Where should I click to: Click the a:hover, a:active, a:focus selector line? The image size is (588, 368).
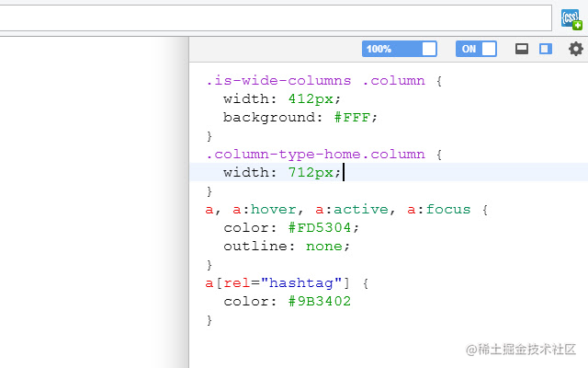347,210
